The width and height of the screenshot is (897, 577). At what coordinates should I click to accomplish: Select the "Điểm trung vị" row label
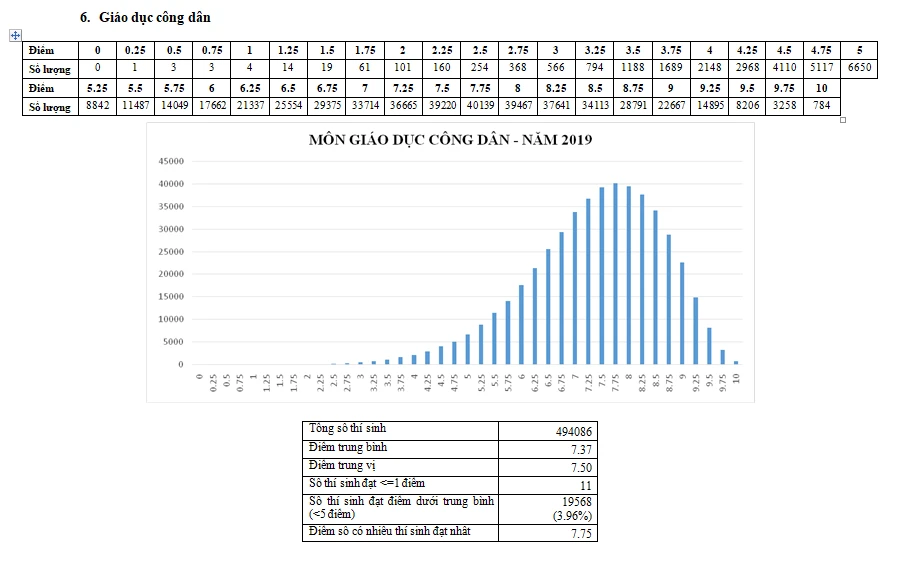400,466
